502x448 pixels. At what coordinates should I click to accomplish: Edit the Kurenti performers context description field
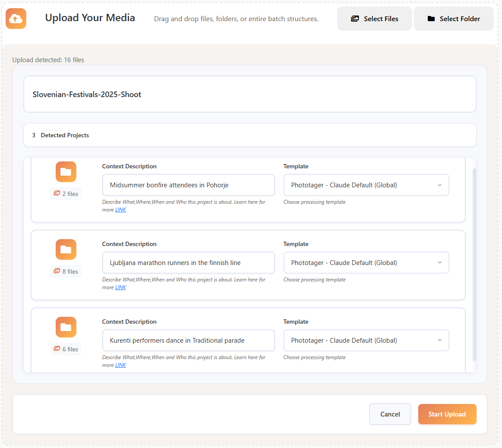pyautogui.click(x=188, y=341)
